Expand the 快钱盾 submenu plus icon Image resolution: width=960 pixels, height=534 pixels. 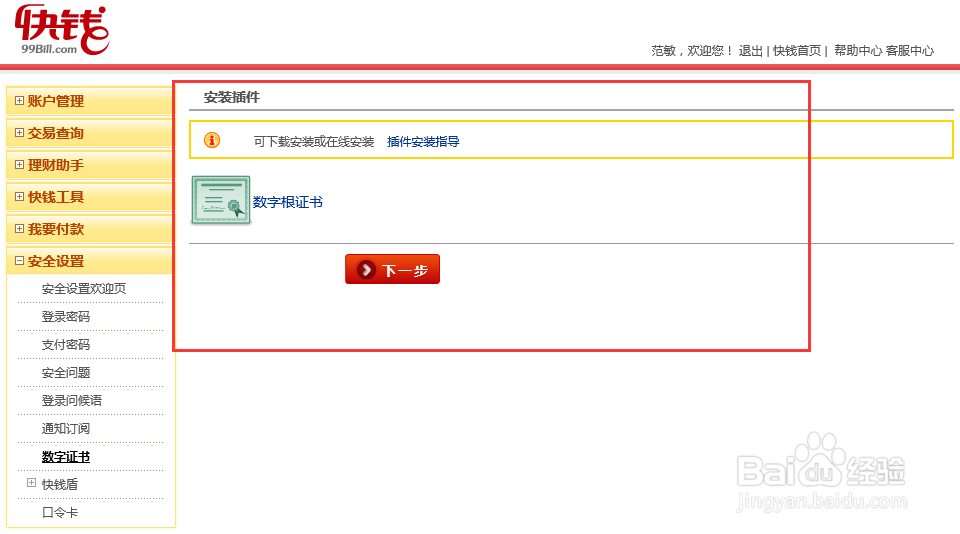[31, 483]
